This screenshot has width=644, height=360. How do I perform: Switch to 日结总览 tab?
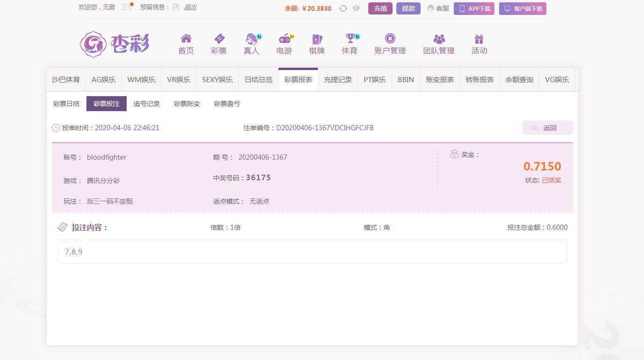[258, 80]
